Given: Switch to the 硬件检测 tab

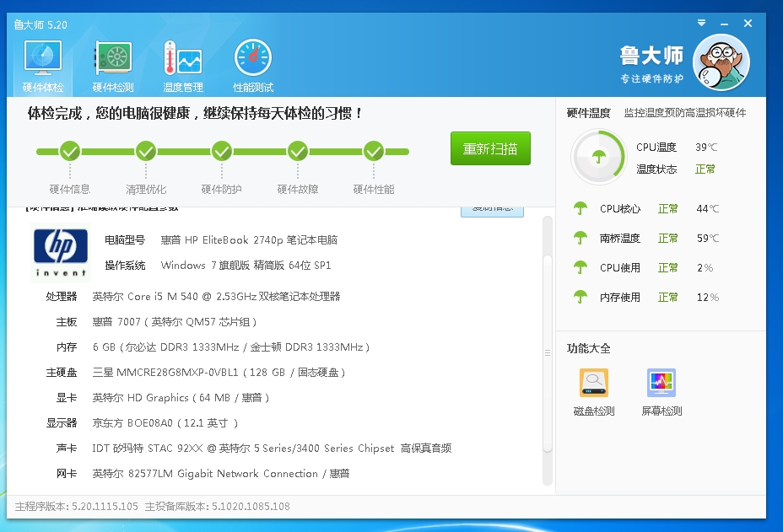Looking at the screenshot, I should coord(113,67).
